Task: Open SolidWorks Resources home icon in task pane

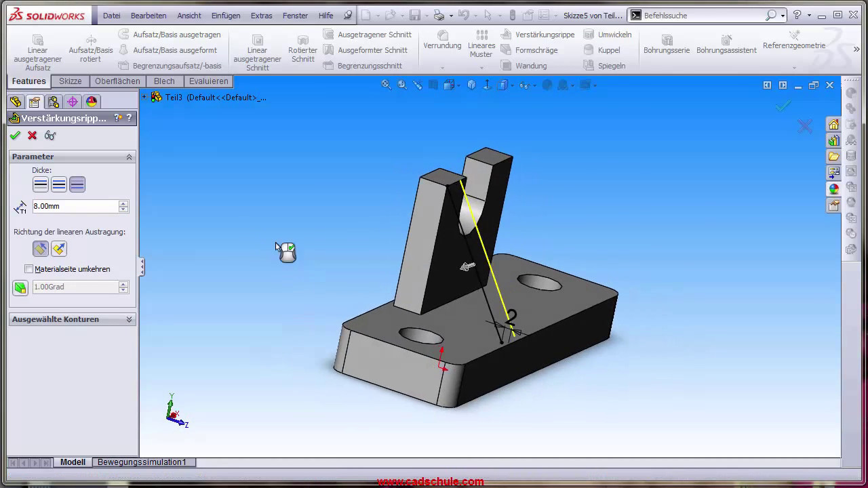Action: [834, 124]
